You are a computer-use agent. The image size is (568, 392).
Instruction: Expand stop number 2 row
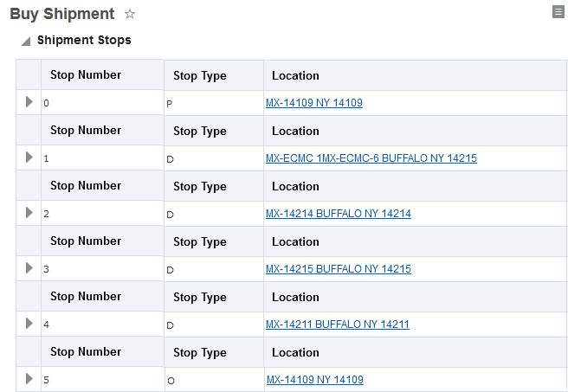tap(29, 213)
